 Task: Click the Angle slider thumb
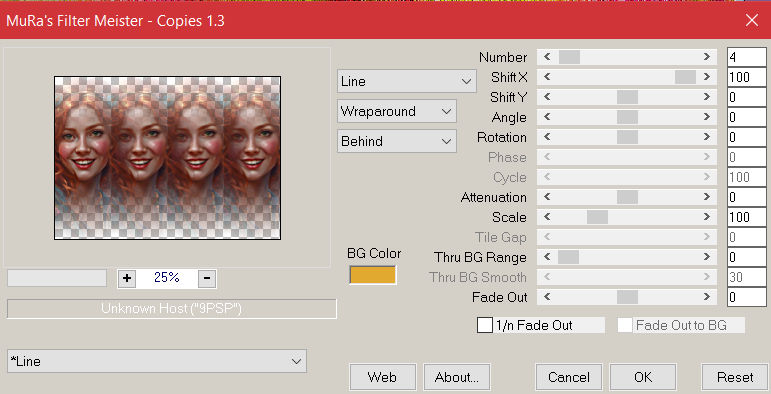(x=627, y=117)
